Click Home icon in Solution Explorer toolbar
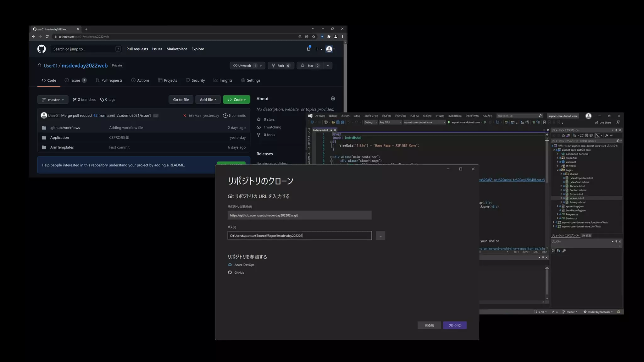 [563, 136]
